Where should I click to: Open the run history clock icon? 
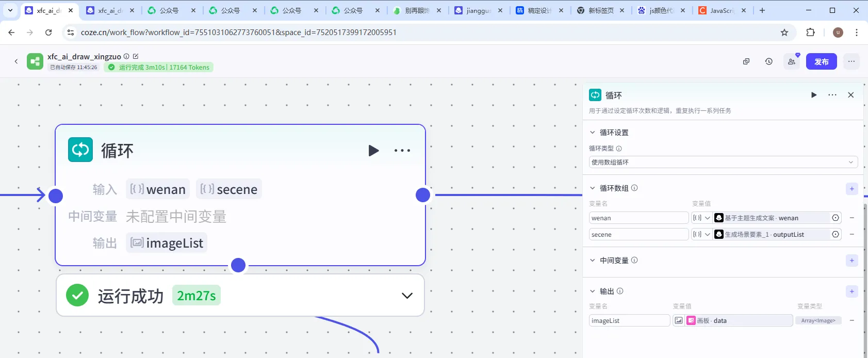pyautogui.click(x=768, y=61)
